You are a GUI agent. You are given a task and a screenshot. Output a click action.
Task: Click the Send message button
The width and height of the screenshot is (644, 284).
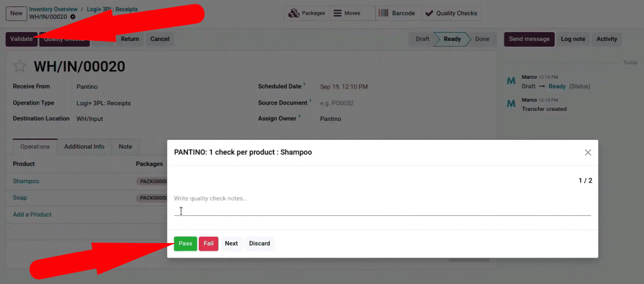[x=529, y=39]
